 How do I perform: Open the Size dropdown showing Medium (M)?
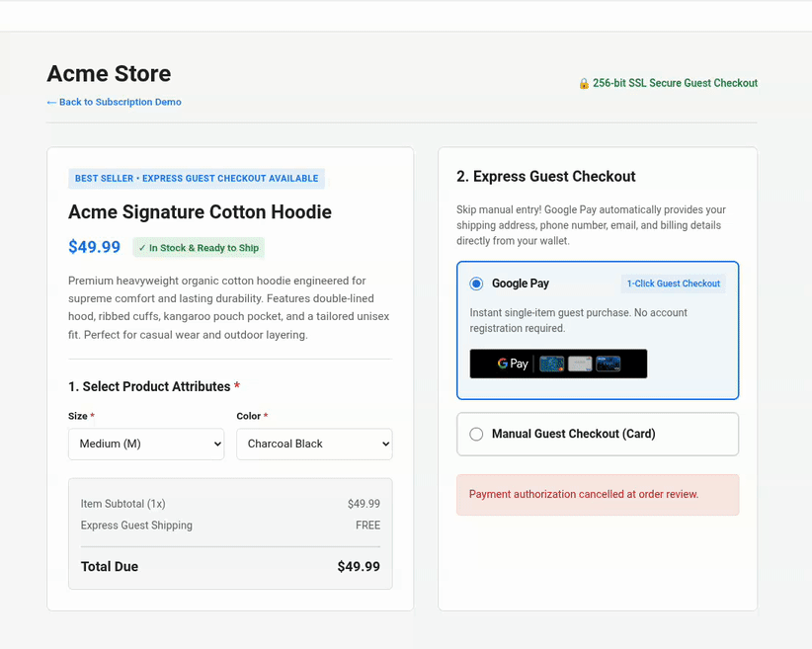click(146, 444)
